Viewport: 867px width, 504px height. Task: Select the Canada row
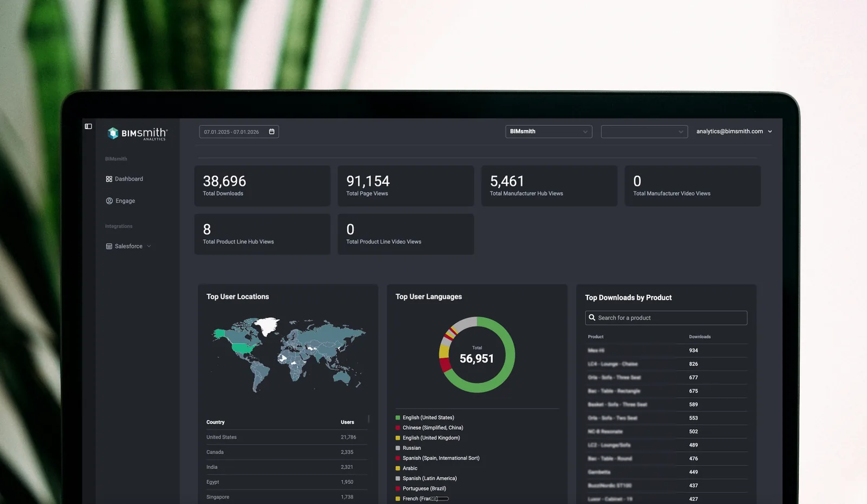pyautogui.click(x=287, y=452)
